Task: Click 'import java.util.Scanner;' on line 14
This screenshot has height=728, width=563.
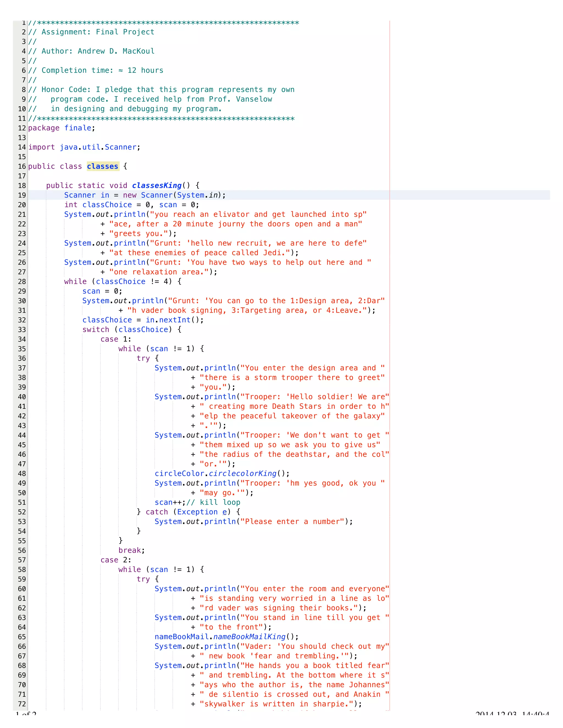Action: [x=84, y=147]
